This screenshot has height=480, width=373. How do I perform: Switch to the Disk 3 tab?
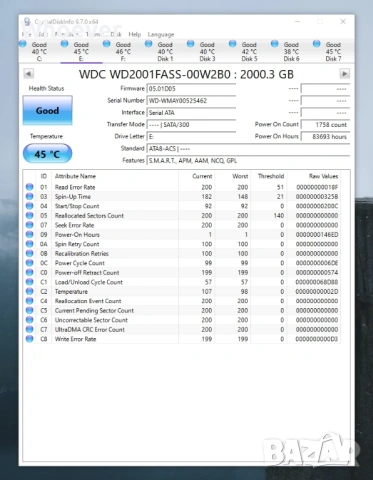pyautogui.click(x=207, y=51)
